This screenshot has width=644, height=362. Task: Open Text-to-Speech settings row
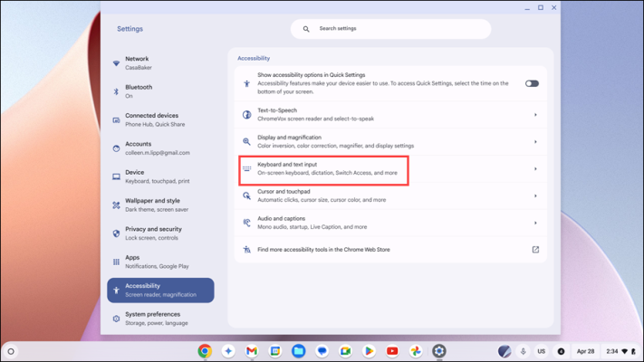click(390, 115)
